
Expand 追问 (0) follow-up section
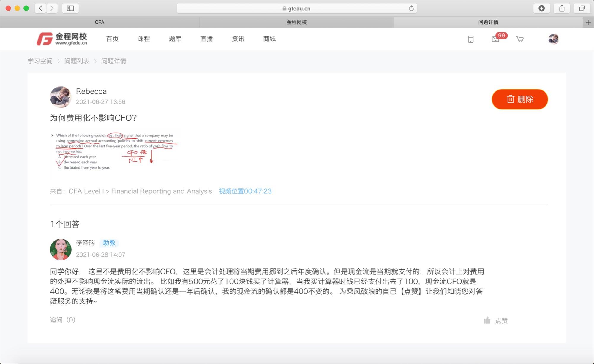(x=63, y=320)
